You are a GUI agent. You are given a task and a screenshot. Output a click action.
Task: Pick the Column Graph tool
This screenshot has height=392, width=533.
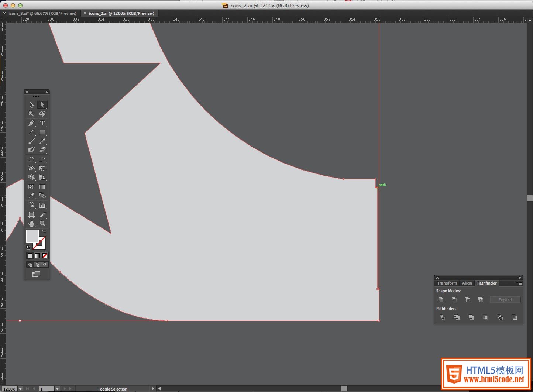[x=42, y=205]
